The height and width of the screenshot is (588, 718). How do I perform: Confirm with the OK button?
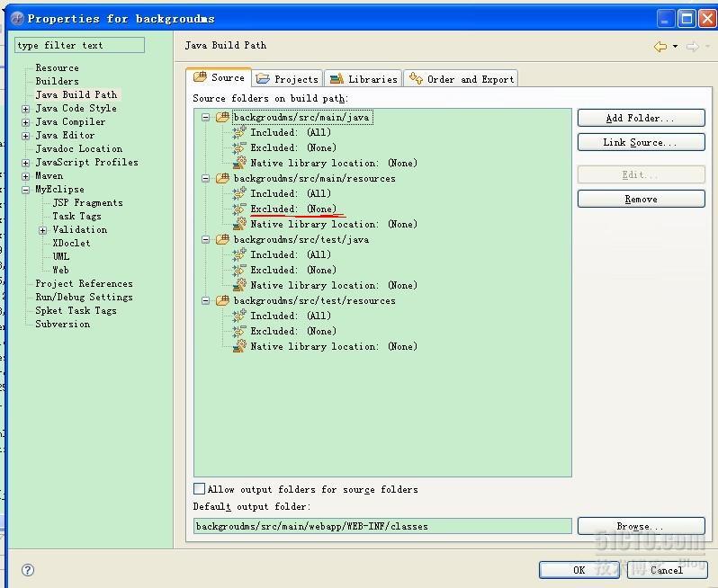point(579,570)
